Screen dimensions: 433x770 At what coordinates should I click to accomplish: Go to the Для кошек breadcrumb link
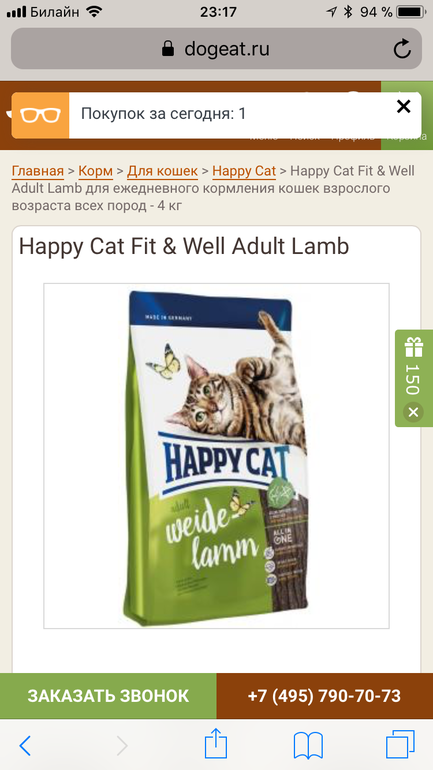click(162, 171)
